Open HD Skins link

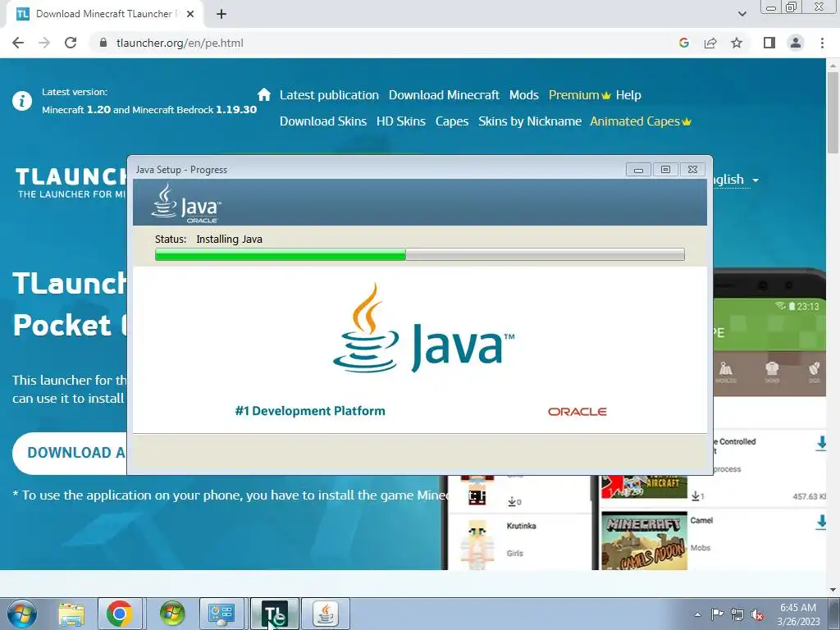tap(400, 121)
